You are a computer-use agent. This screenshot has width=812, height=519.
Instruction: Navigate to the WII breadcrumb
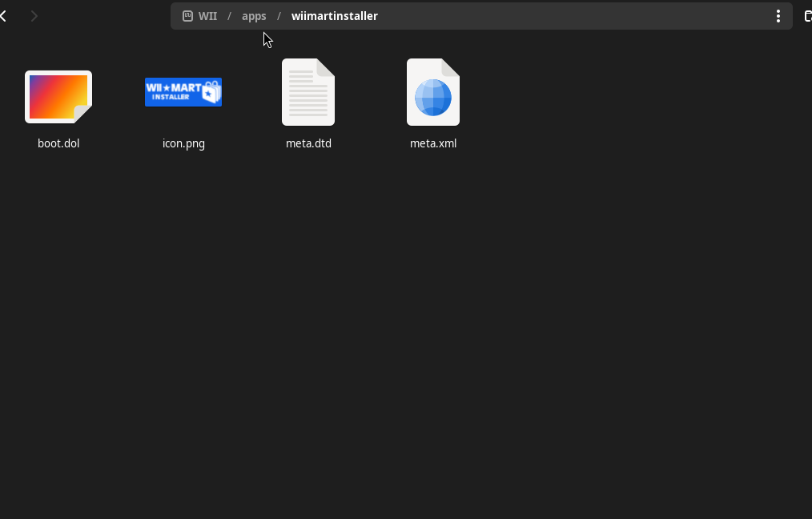pyautogui.click(x=207, y=16)
